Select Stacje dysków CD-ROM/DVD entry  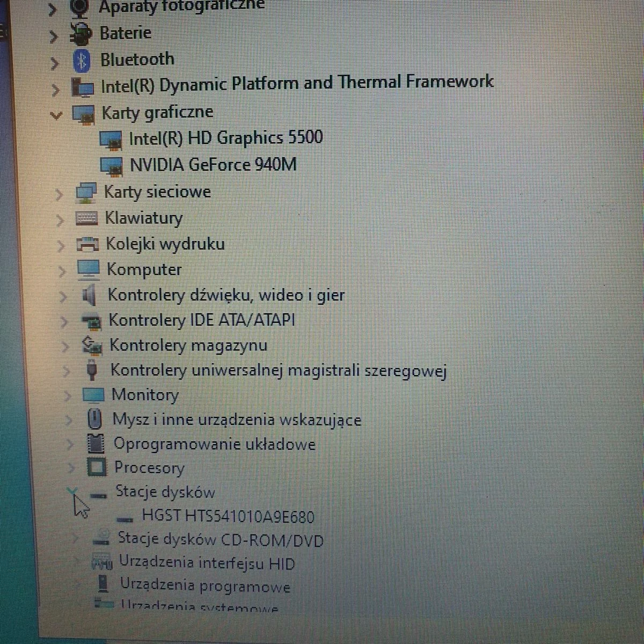[x=221, y=539]
